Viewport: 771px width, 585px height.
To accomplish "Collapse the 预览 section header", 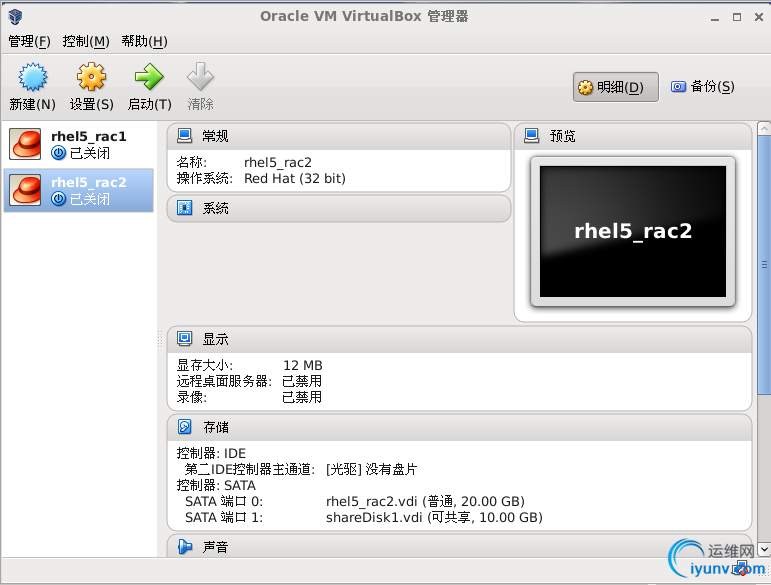I will (633, 136).
